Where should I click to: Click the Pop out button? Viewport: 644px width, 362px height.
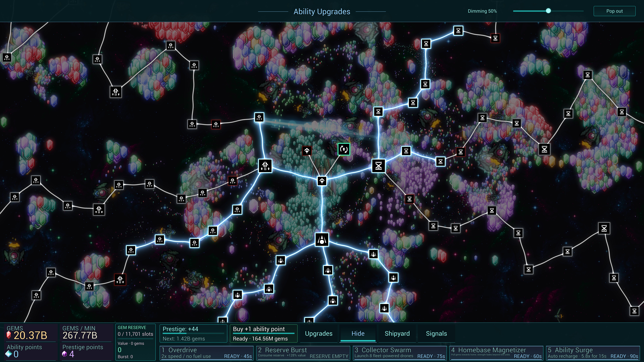click(x=614, y=11)
